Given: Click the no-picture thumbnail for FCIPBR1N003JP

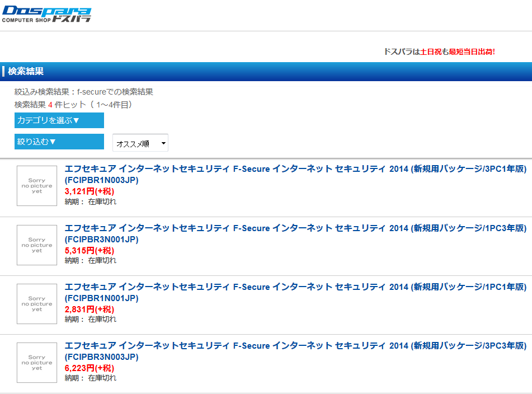Looking at the screenshot, I should pos(37,186).
